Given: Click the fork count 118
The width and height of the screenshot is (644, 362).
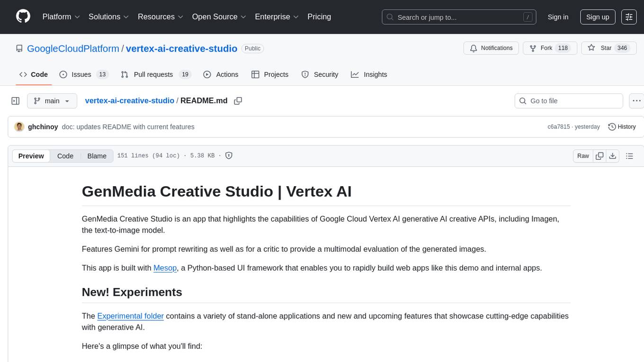Looking at the screenshot, I should coord(563,48).
